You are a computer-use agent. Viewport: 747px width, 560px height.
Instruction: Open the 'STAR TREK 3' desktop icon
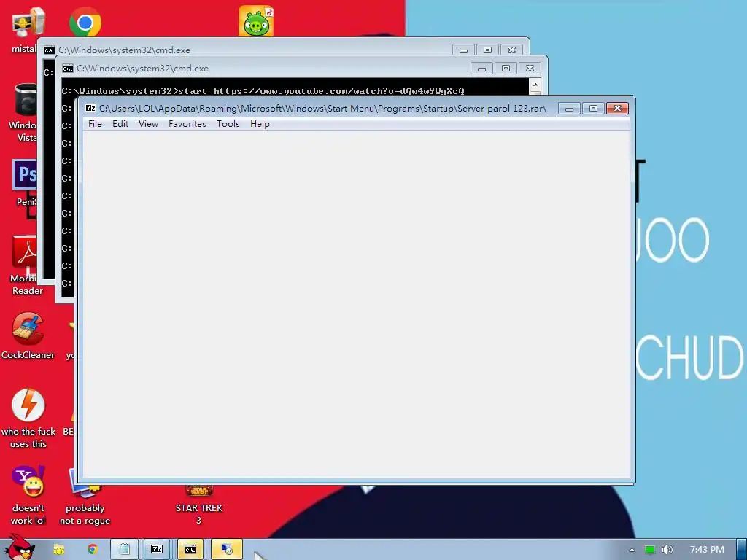[x=199, y=505]
